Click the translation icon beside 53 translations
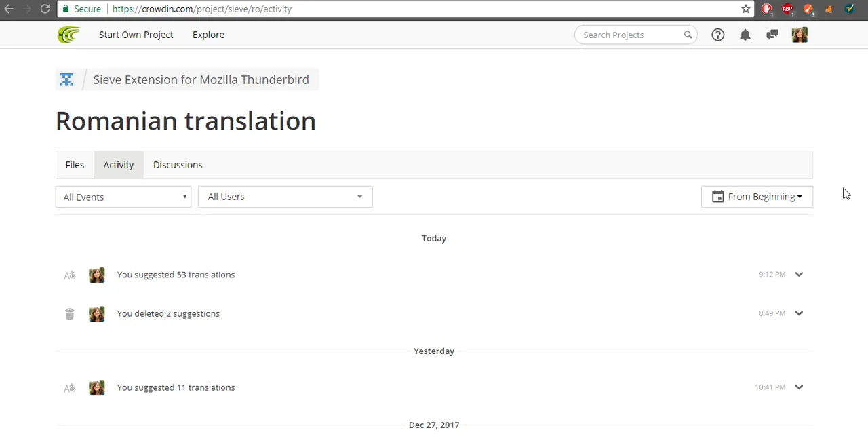This screenshot has height=445, width=868. 69,275
